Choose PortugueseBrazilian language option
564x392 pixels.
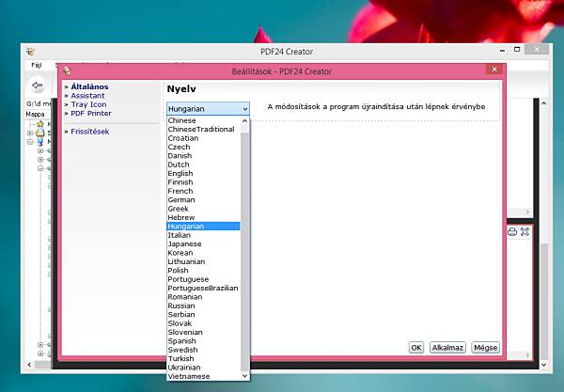[x=204, y=288]
